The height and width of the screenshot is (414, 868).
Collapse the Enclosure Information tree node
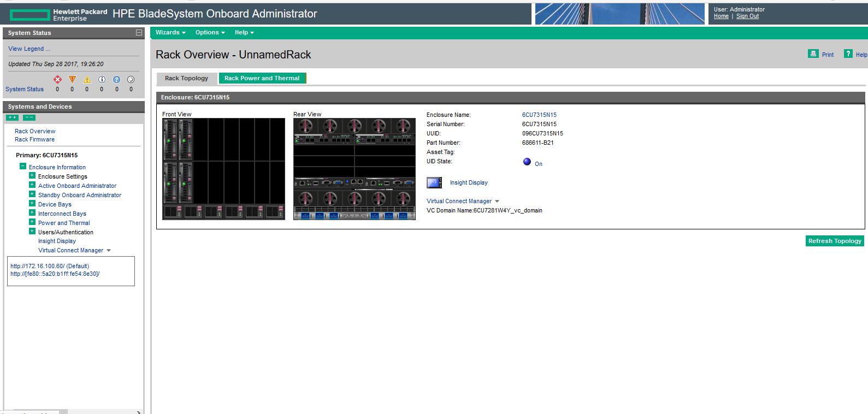[23, 166]
